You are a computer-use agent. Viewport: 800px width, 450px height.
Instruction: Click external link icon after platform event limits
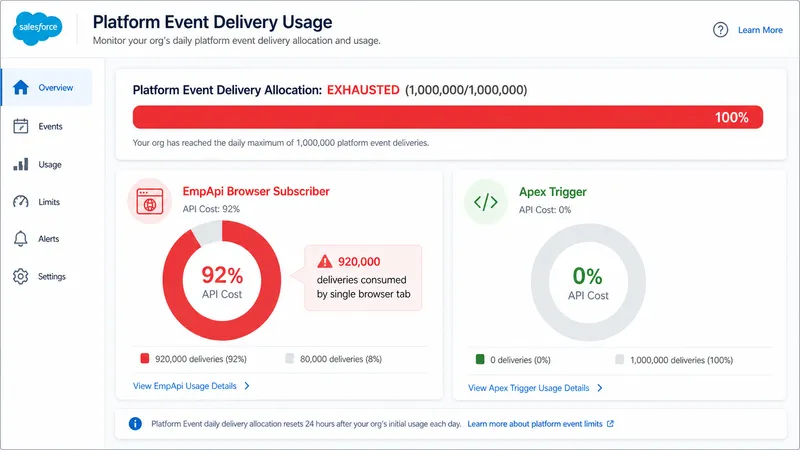tap(610, 424)
